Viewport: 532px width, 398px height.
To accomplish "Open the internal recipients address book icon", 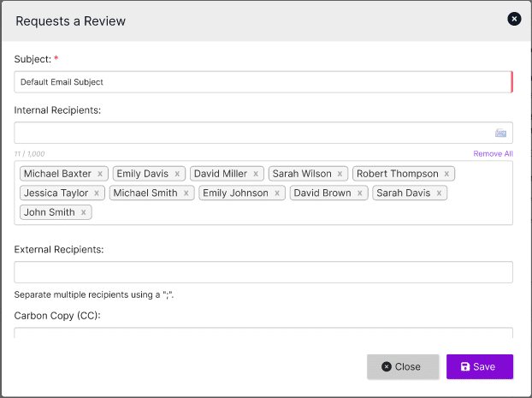I will 500,133.
